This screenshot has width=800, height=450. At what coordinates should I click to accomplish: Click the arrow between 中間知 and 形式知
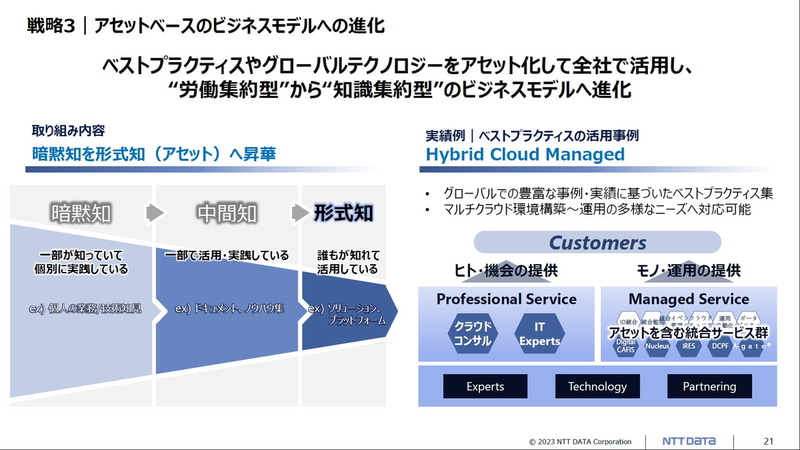click(300, 213)
